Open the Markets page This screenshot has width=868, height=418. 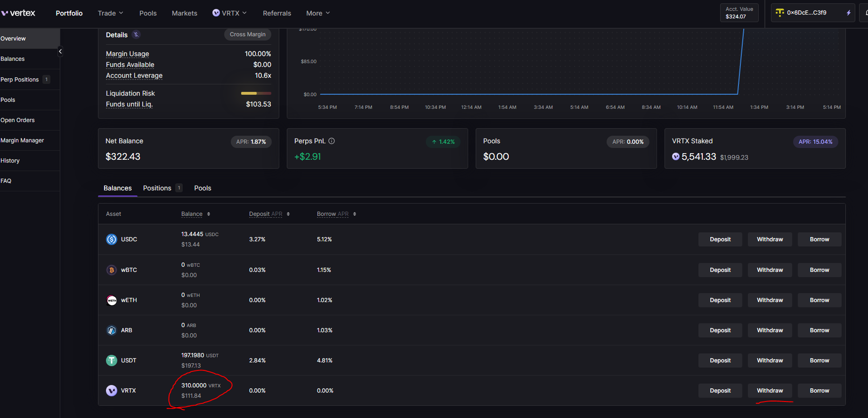pyautogui.click(x=185, y=13)
